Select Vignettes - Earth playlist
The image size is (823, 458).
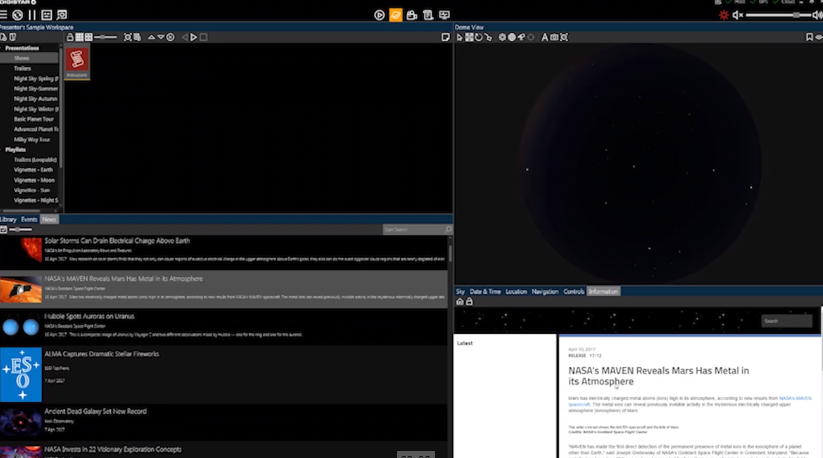(x=34, y=170)
